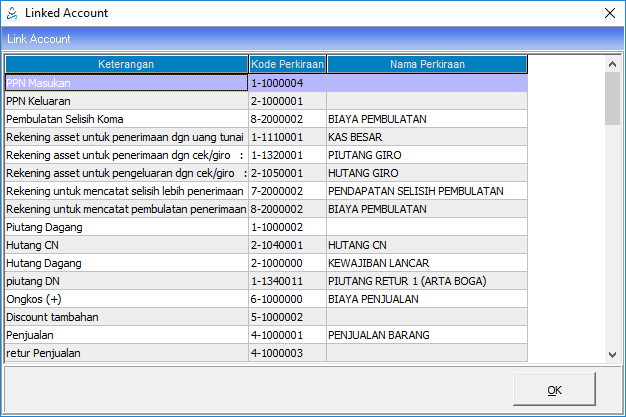Close the Linked Account dialog
Screen dimensions: 626x417
coord(609,13)
